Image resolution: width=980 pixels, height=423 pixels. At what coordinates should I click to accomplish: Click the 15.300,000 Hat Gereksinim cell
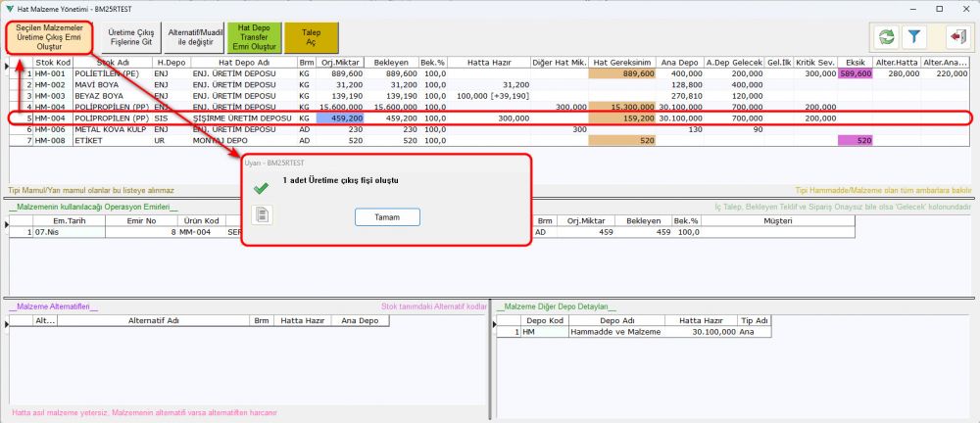click(623, 107)
